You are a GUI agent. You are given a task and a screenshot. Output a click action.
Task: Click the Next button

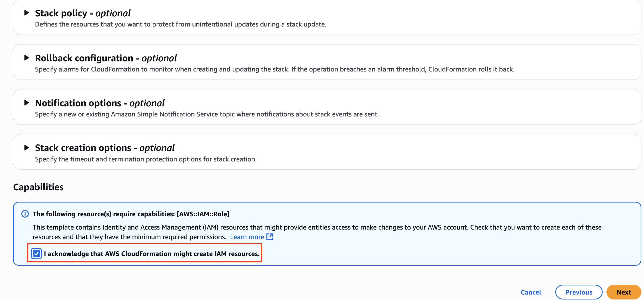click(624, 292)
